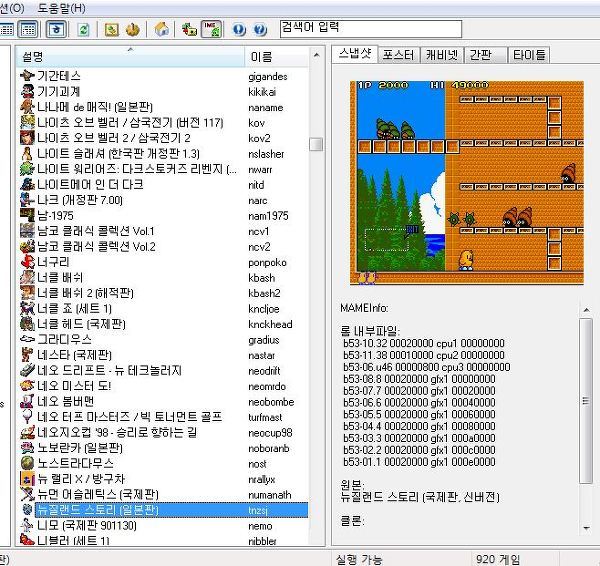Image resolution: width=600 pixels, height=566 pixels.
Task: Click the 네오 봄버맨 game icon
Action: click(x=27, y=401)
